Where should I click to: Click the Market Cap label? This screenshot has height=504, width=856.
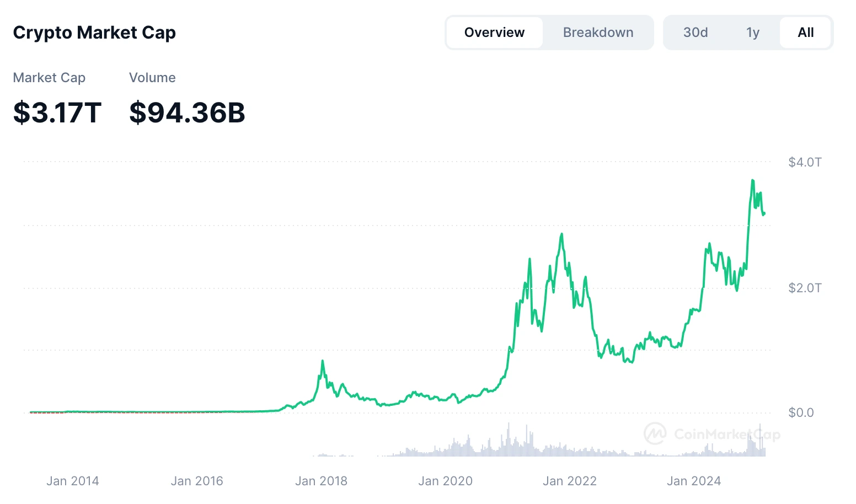(49, 78)
